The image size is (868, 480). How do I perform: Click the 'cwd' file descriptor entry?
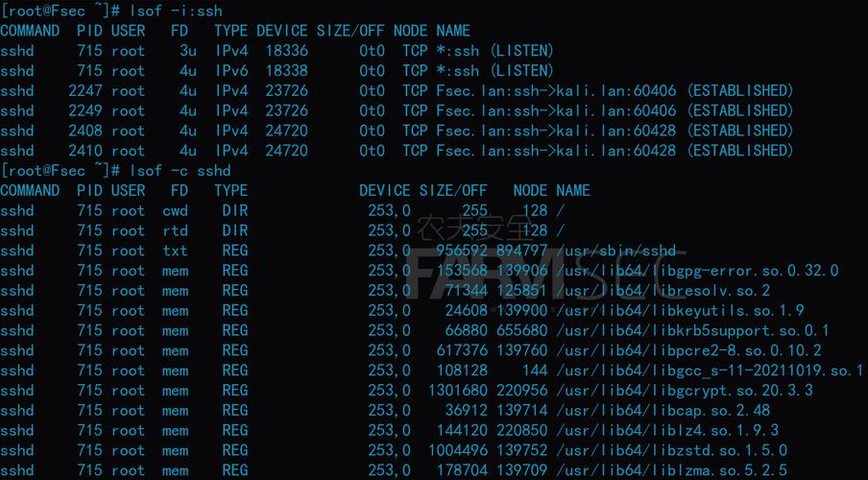[x=175, y=211]
